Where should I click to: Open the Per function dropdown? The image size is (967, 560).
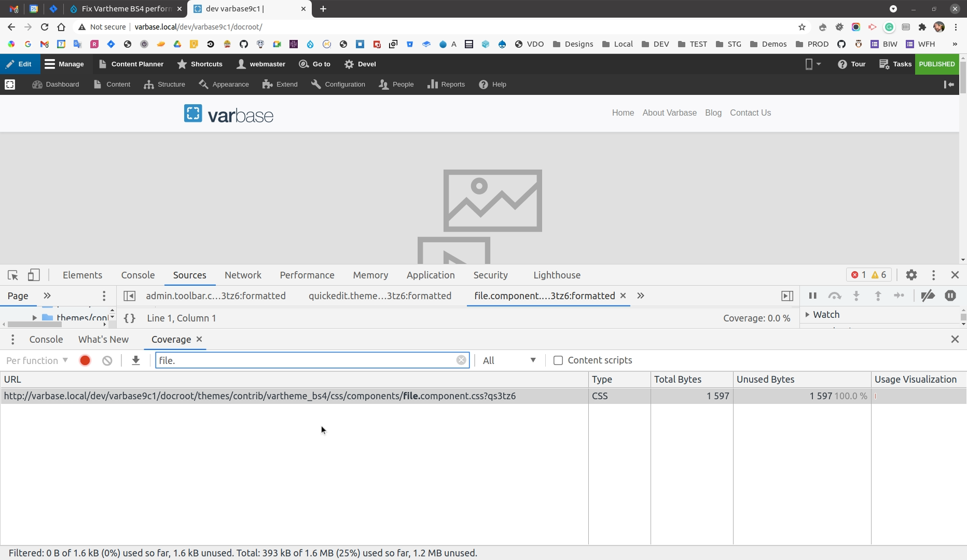point(36,360)
